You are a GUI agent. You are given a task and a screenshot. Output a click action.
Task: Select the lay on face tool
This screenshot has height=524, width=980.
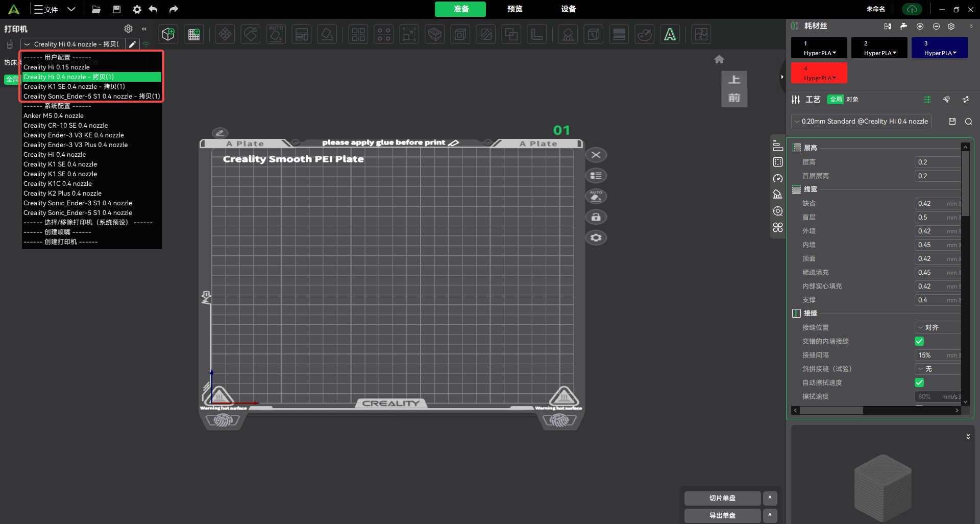tap(327, 34)
